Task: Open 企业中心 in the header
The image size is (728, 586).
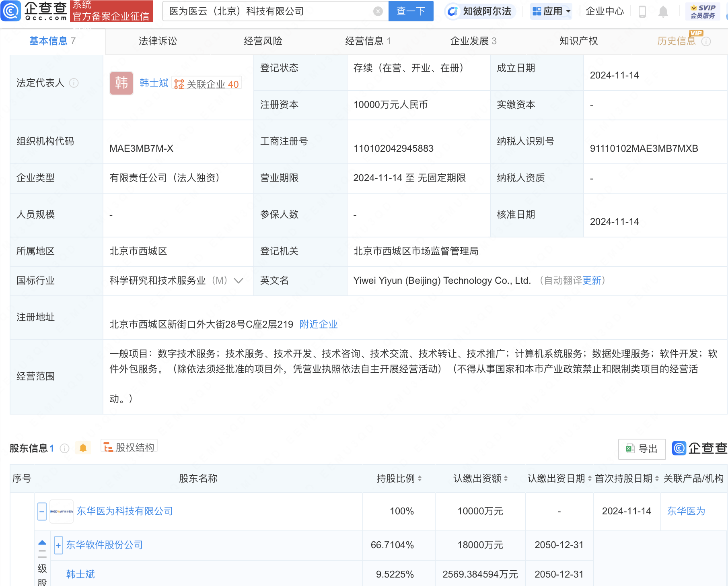Action: click(605, 11)
